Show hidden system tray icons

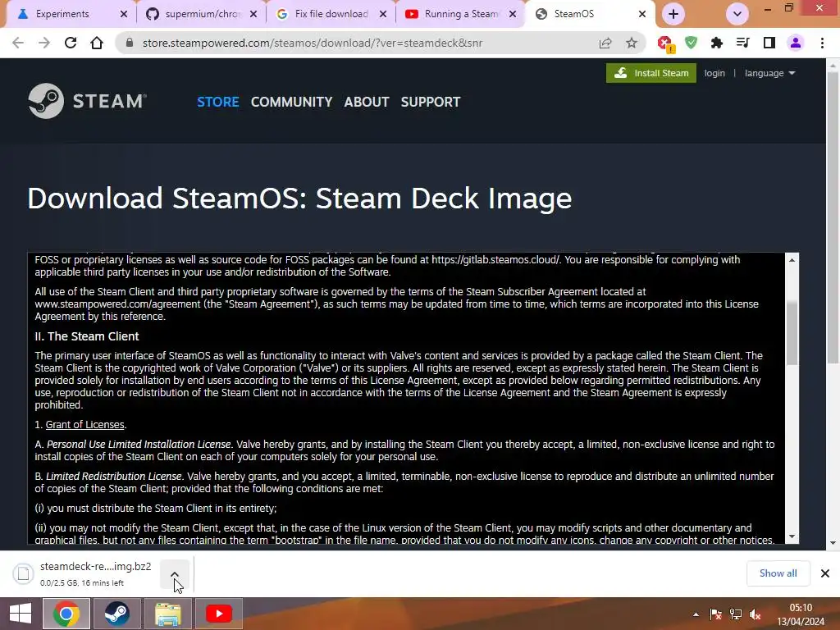[696, 614]
